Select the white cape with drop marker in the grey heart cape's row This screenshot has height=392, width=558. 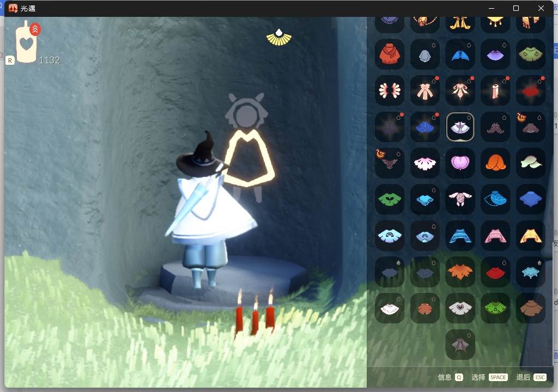[x=390, y=308]
